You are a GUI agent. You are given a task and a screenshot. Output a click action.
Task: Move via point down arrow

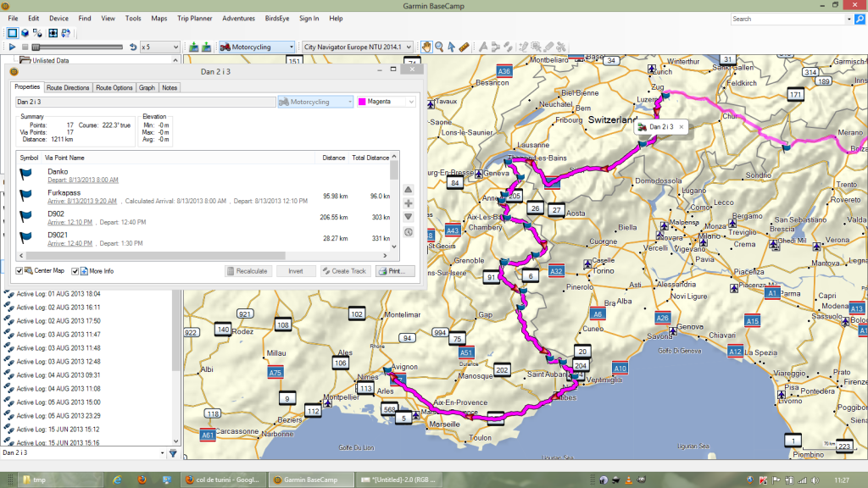pos(409,217)
